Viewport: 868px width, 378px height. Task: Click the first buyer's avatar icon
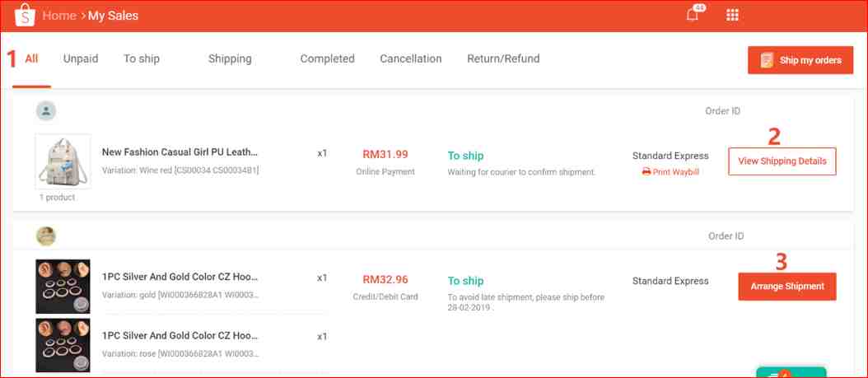[46, 110]
